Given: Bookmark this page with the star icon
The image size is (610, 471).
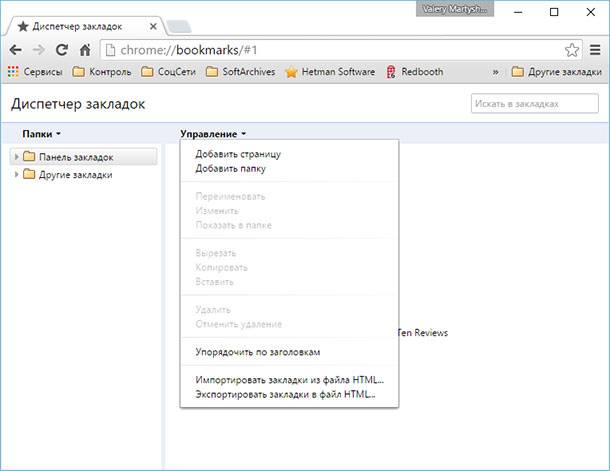Looking at the screenshot, I should pyautogui.click(x=571, y=50).
